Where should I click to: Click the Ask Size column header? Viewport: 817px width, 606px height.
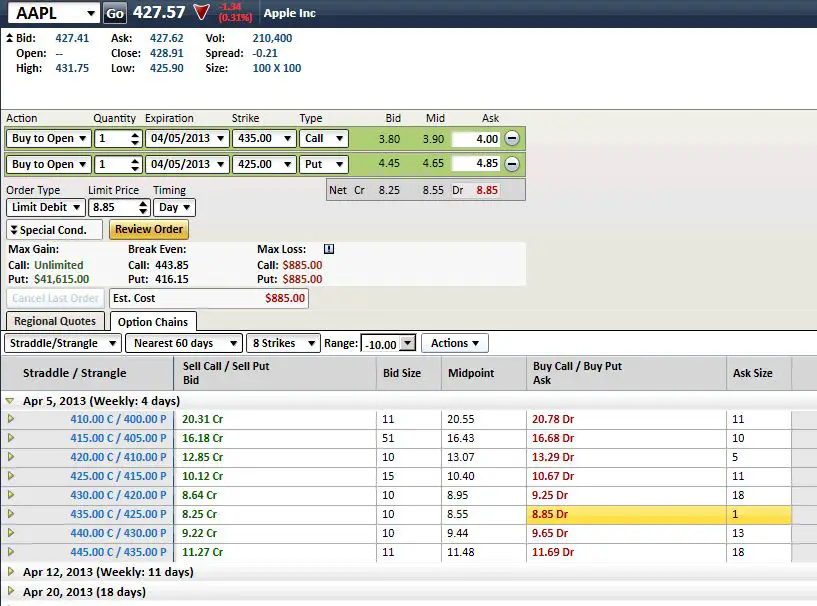759,373
